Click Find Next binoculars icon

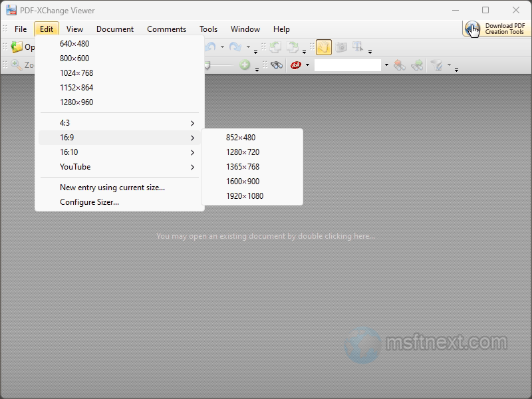pyautogui.click(x=417, y=65)
